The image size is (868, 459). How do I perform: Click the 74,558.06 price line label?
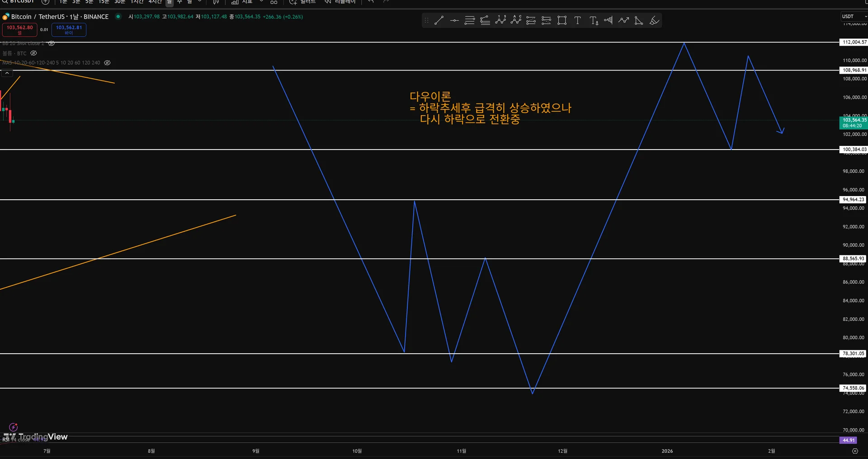pyautogui.click(x=853, y=388)
